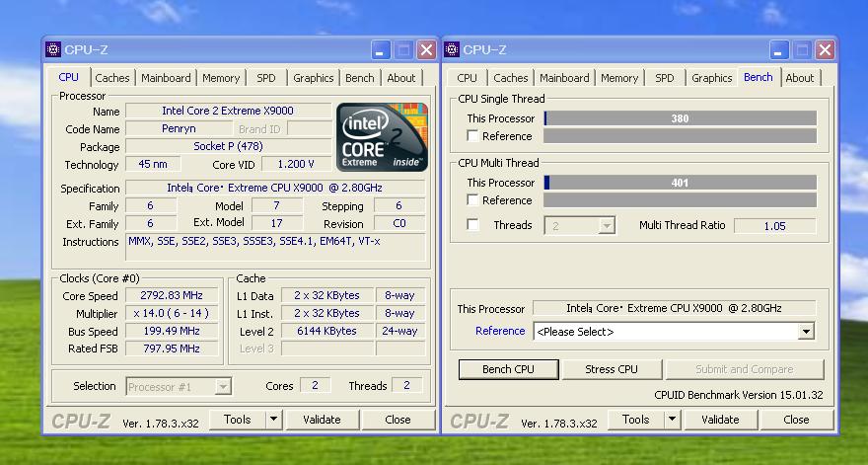Minimize the right CPU-Z window

point(780,49)
